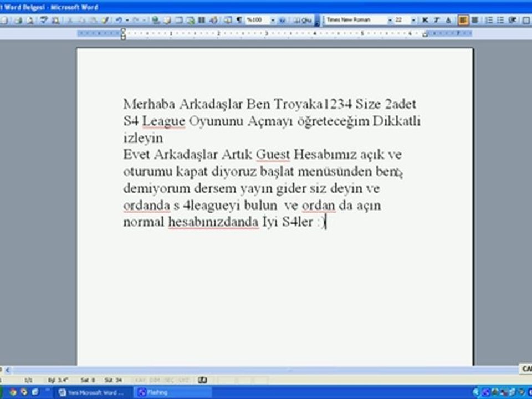The image size is (532, 399).
Task: Click the DEĞ status bar indicator
Action: coord(155,380)
